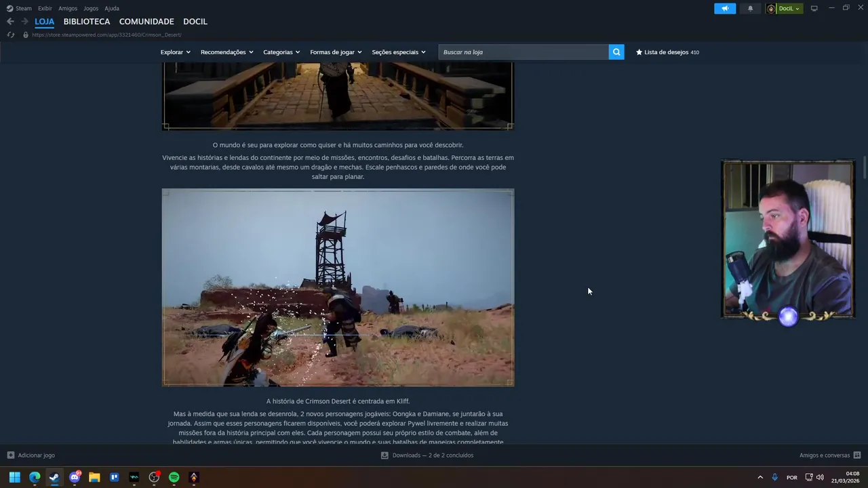Click the webcam overlay
This screenshot has width=868, height=488.
(x=787, y=239)
